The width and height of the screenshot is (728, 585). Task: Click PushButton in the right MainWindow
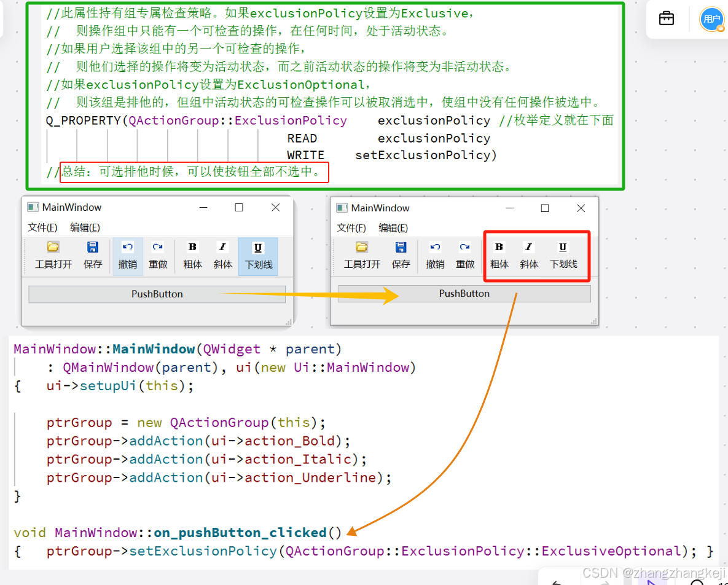tap(464, 294)
